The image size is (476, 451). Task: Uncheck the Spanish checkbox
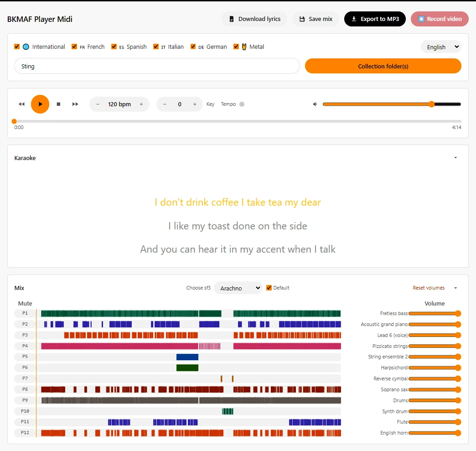(x=114, y=47)
